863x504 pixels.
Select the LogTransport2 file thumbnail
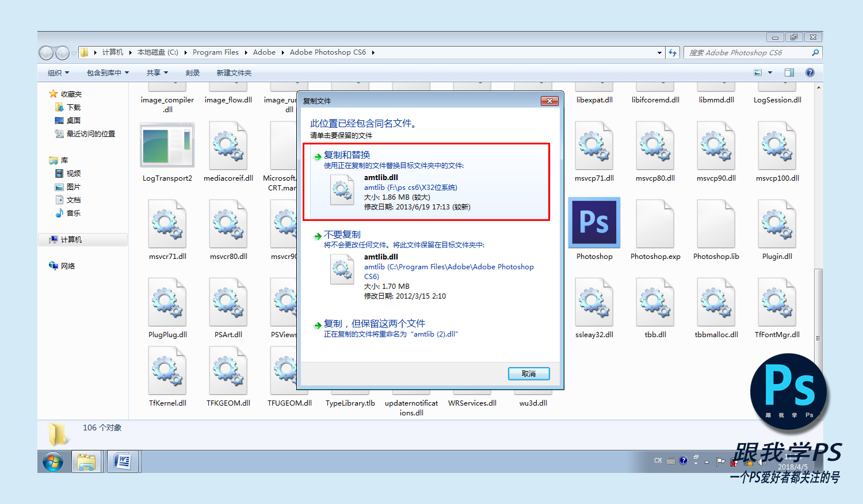(x=167, y=145)
